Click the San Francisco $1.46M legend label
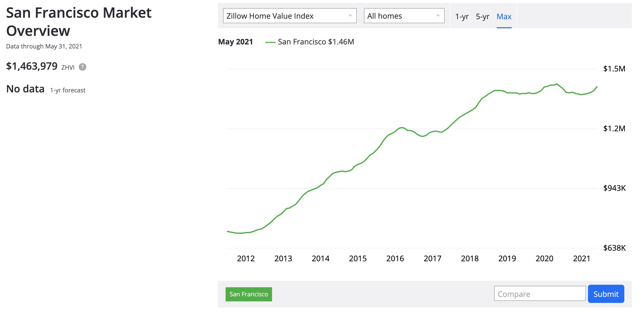The image size is (644, 312). [x=316, y=42]
